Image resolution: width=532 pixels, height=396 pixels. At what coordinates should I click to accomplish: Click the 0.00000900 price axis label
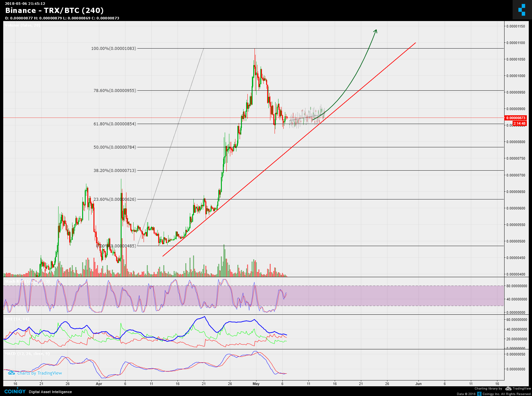(x=516, y=109)
